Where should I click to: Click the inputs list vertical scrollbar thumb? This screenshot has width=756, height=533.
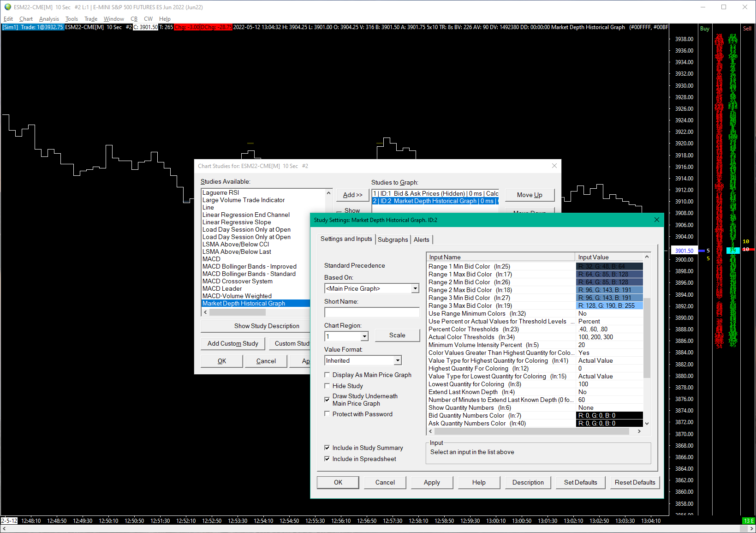click(647, 338)
